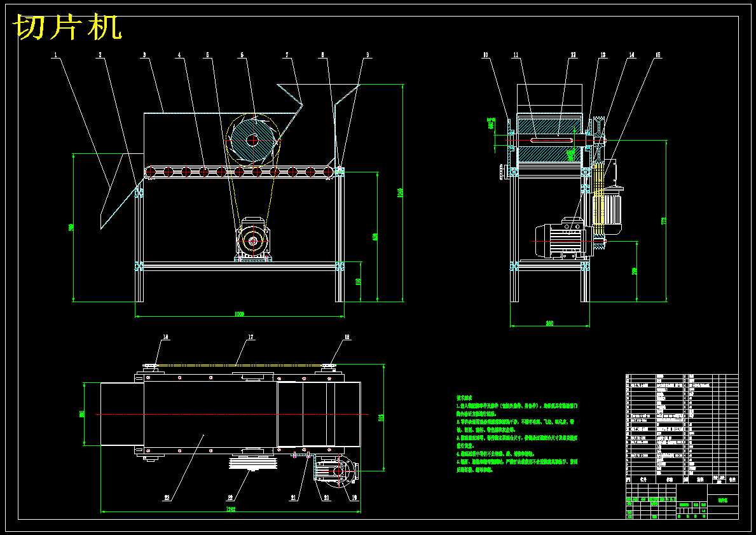Image resolution: width=756 pixels, height=535 pixels.
Task: Select part callout number 4
Action: tap(179, 55)
